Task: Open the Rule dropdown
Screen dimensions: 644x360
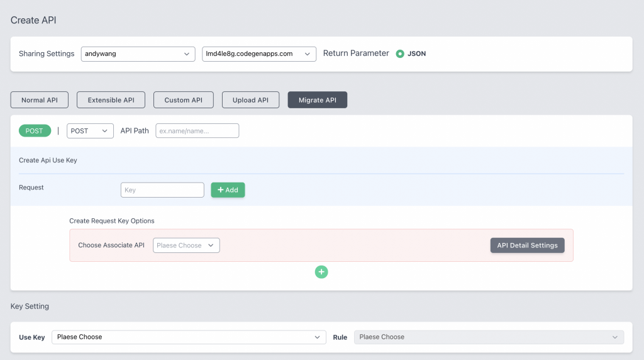Action: (x=489, y=337)
